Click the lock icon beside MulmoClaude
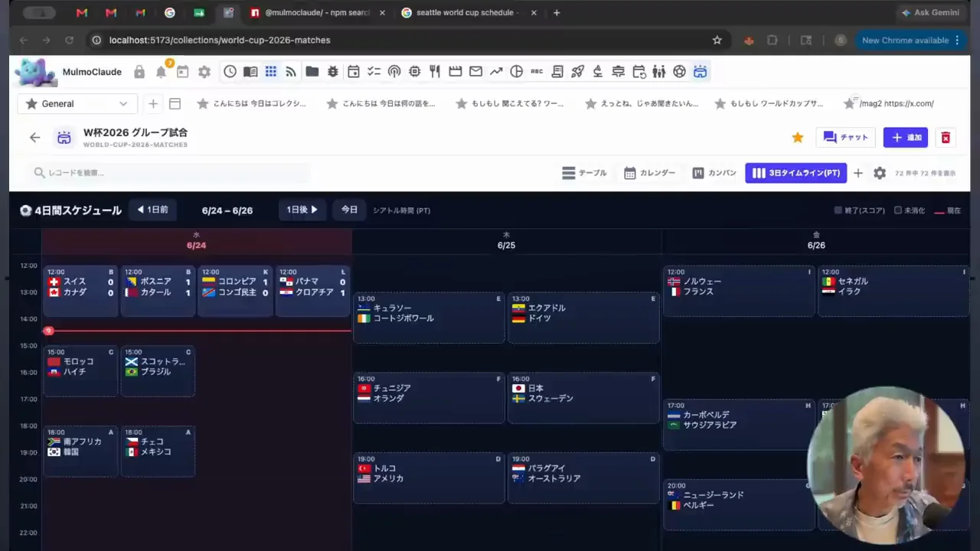This screenshot has width=980, height=551. tap(139, 72)
